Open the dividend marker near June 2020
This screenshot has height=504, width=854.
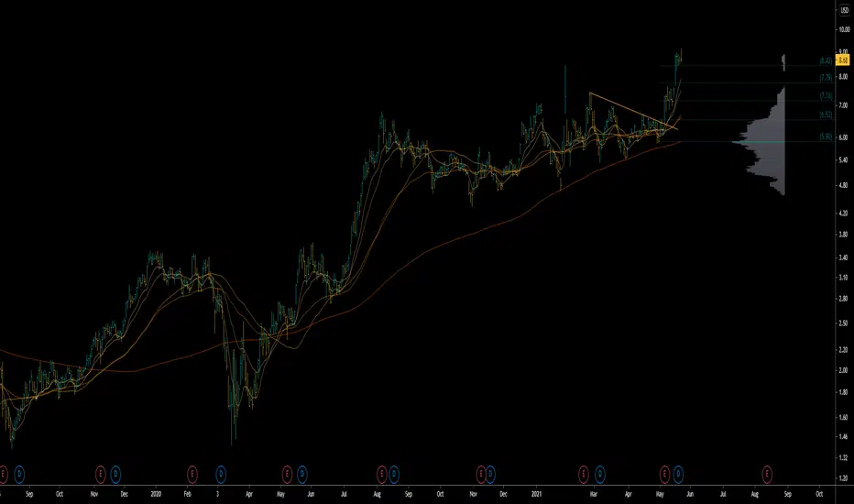coord(302,475)
